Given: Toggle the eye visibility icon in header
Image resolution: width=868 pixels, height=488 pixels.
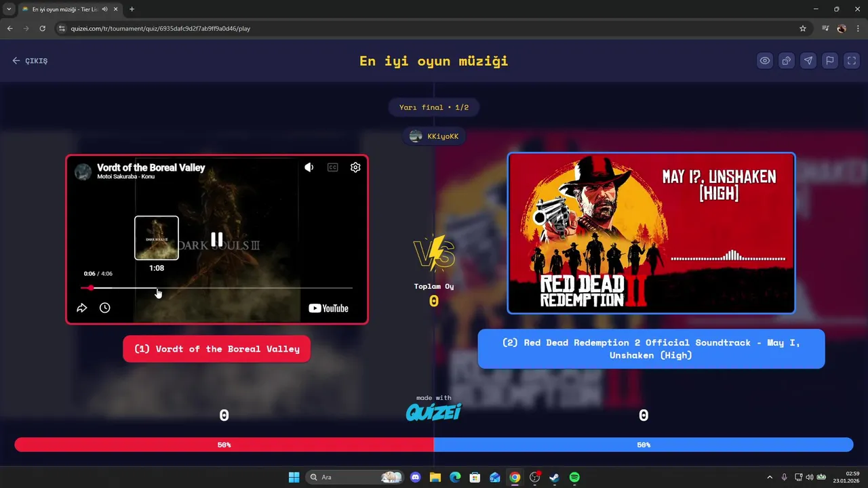Looking at the screenshot, I should click(x=765, y=60).
